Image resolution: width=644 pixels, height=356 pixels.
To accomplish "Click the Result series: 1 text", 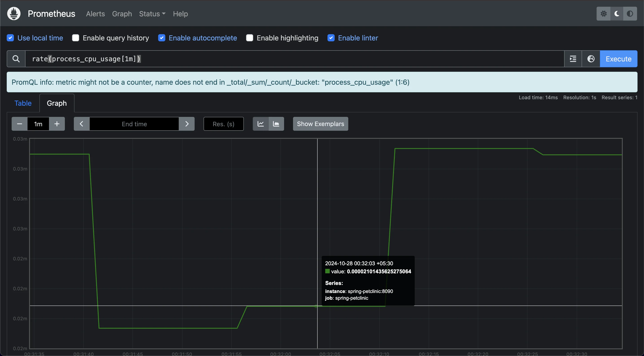I will [619, 97].
